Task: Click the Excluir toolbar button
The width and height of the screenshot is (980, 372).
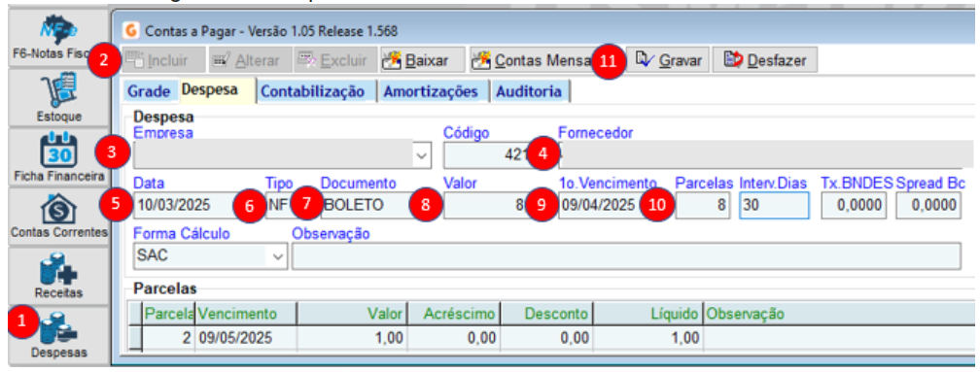Action: click(x=335, y=60)
